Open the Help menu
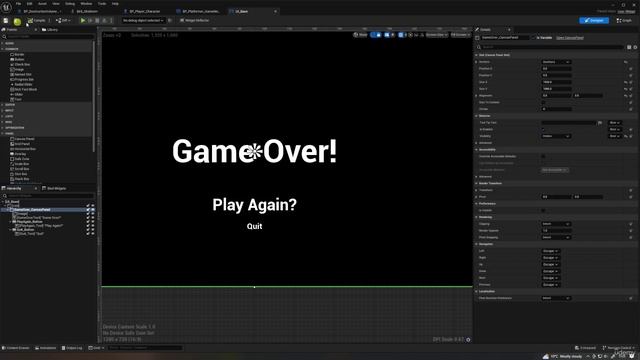Image resolution: width=640 pixels, height=360 pixels. tap(115, 4)
